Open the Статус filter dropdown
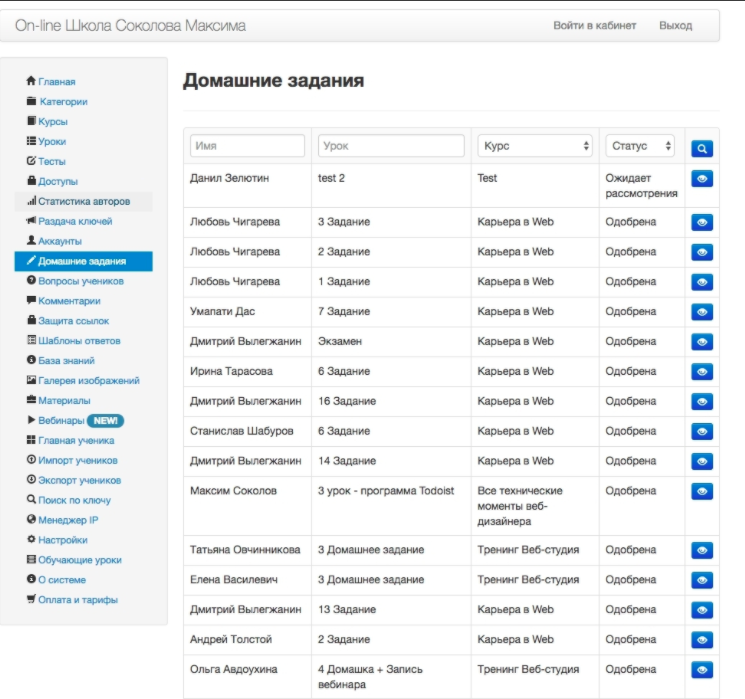This screenshot has width=745, height=699. (640, 146)
